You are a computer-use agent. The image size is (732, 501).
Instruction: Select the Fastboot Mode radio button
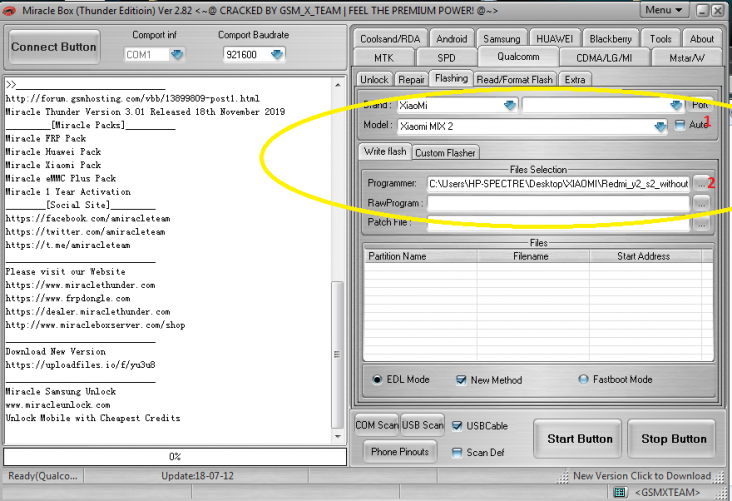coord(583,379)
